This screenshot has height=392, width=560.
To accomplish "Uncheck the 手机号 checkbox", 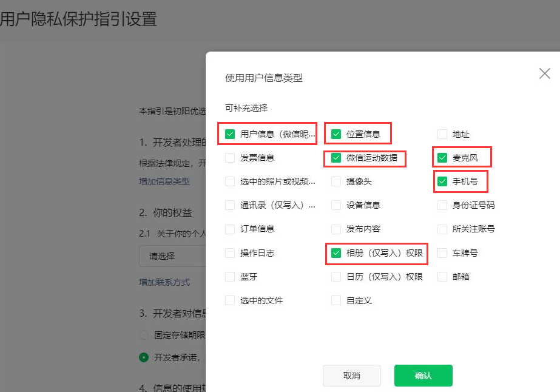I will tap(442, 181).
